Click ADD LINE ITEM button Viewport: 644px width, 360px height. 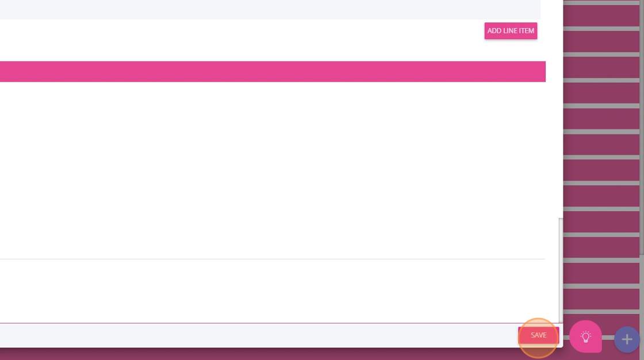[x=511, y=31]
